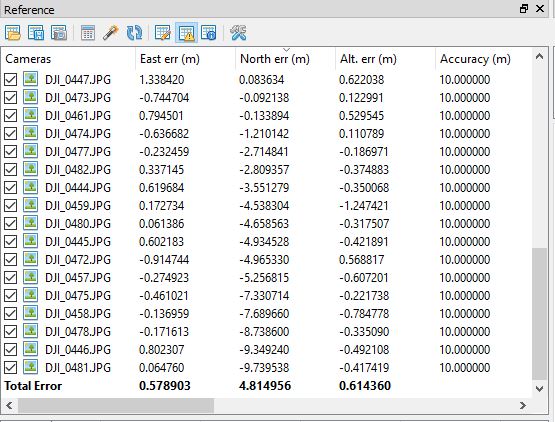Disable the DJI_0478.JPG reference checkbox
The width and height of the screenshot is (555, 422).
point(11,332)
